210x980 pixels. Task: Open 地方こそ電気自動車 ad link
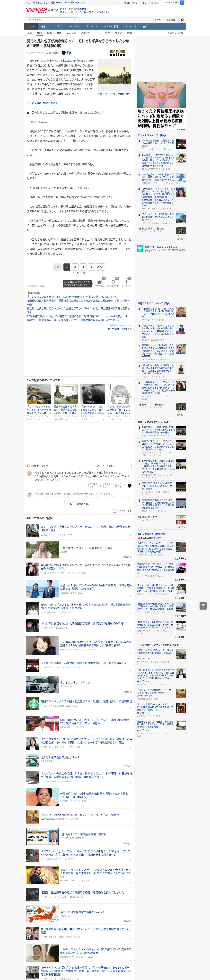[x=60, y=757]
